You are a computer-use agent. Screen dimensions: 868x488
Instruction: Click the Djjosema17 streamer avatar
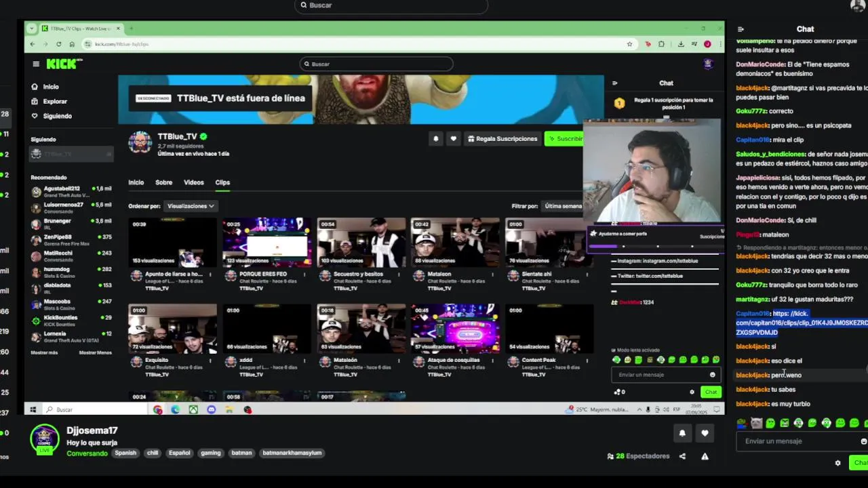coord(45,439)
